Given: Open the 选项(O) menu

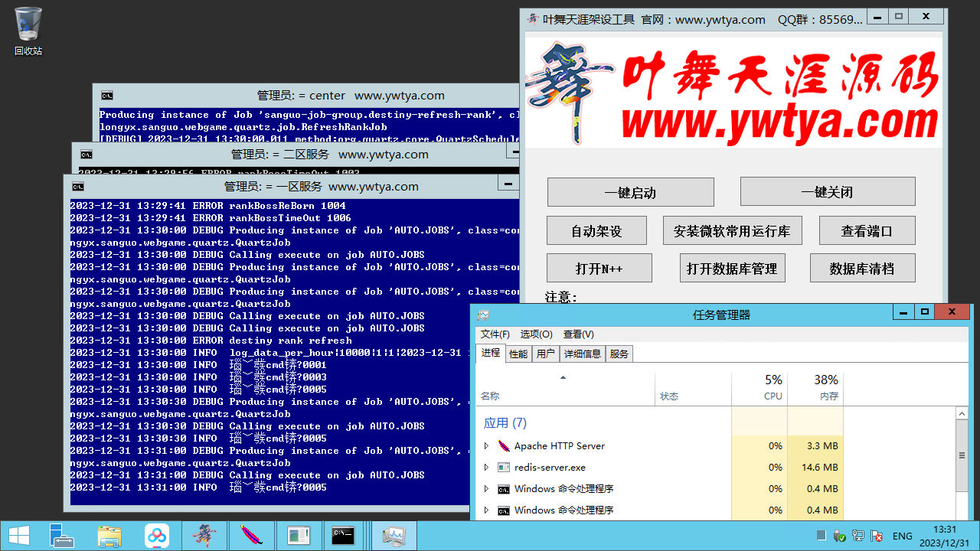Looking at the screenshot, I should pos(536,334).
